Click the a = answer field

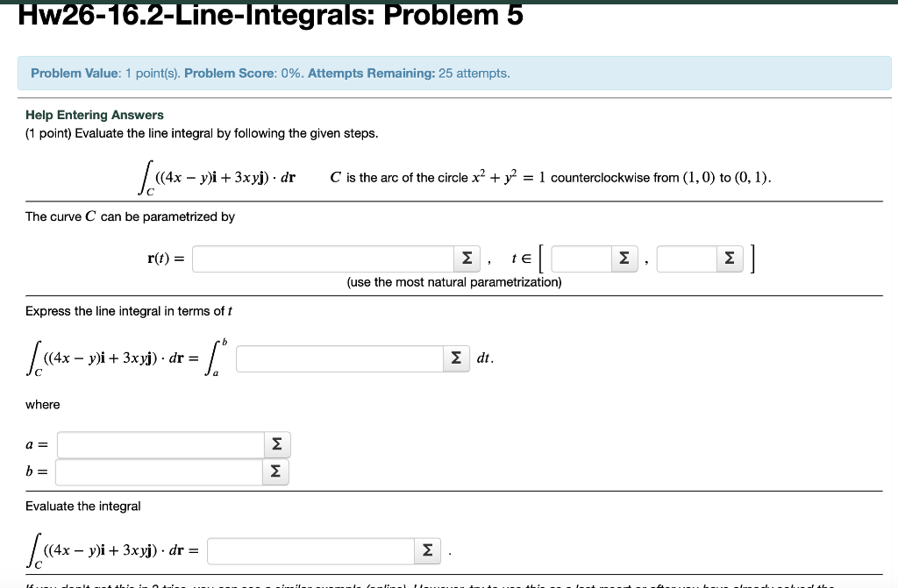tap(158, 444)
